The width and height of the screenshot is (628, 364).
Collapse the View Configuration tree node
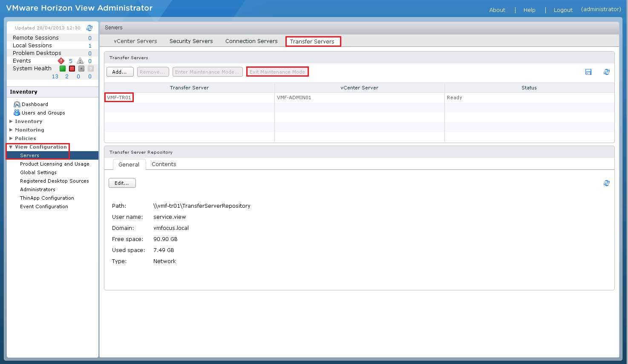(11, 147)
